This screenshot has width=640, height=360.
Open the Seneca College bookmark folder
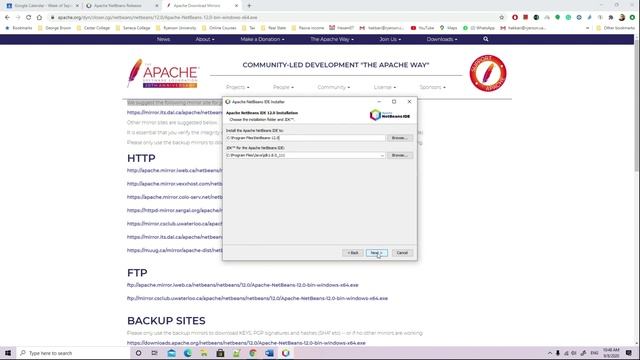[x=133, y=28]
